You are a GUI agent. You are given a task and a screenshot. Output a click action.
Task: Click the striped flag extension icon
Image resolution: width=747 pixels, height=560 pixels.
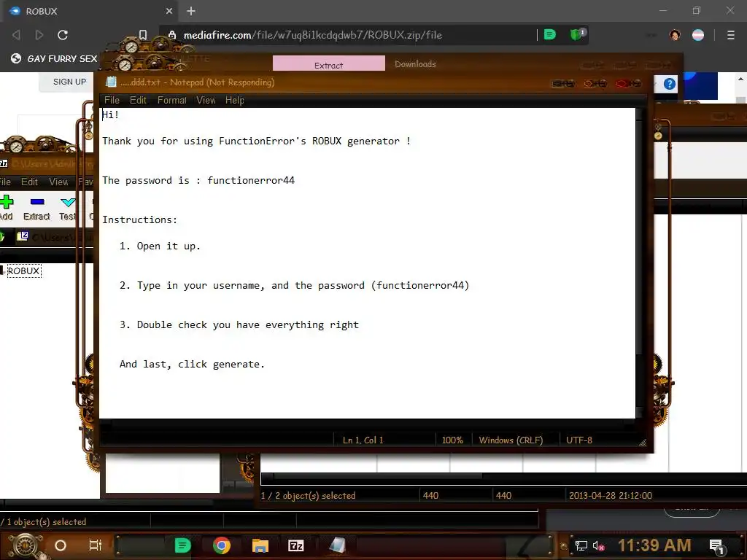pyautogui.click(x=698, y=35)
